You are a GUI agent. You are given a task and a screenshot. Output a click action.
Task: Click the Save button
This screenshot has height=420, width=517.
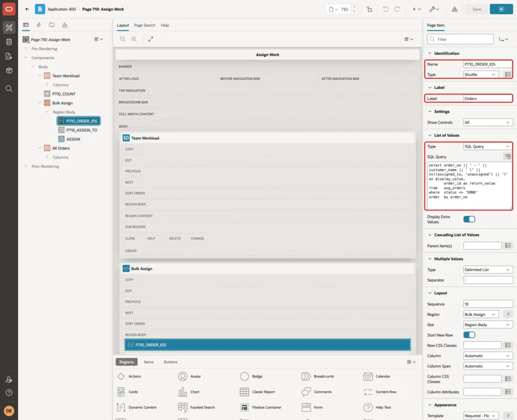[x=477, y=9]
